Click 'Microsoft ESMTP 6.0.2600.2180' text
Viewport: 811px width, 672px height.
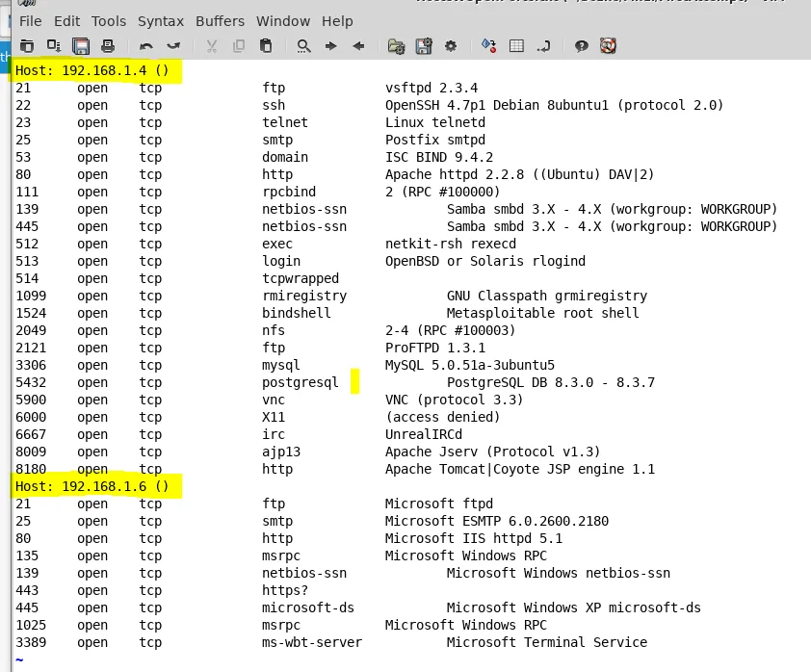tap(497, 521)
